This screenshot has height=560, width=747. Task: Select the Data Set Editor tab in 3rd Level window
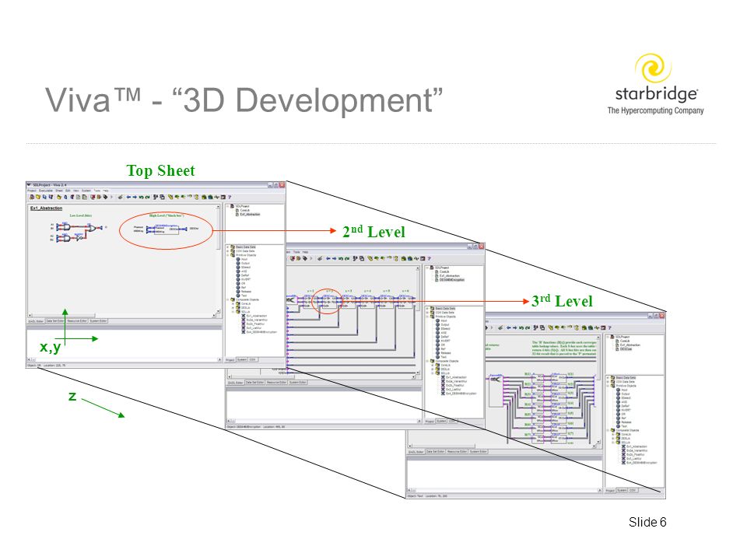point(436,451)
